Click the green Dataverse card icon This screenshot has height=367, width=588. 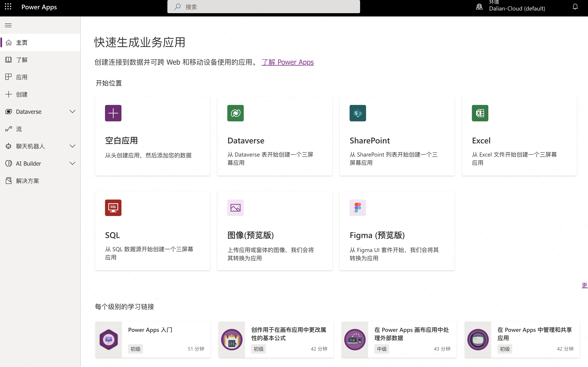click(235, 113)
